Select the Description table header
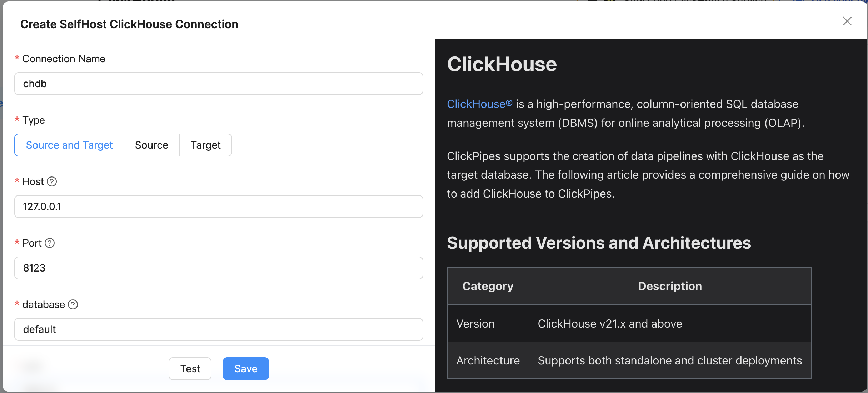This screenshot has width=868, height=393. point(670,286)
